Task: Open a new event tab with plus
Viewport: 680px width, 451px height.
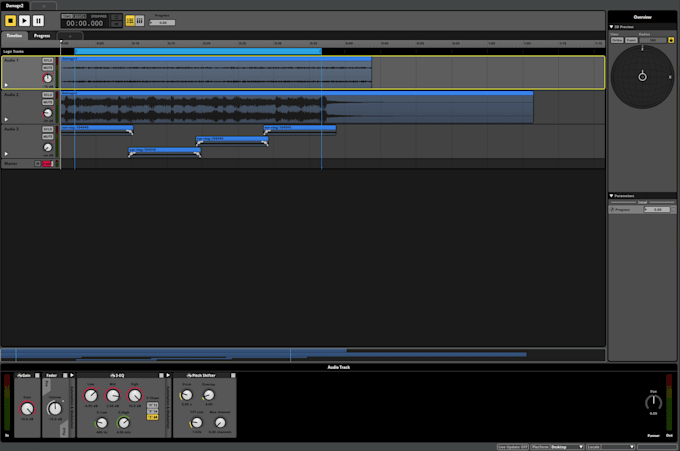Action: [43, 6]
